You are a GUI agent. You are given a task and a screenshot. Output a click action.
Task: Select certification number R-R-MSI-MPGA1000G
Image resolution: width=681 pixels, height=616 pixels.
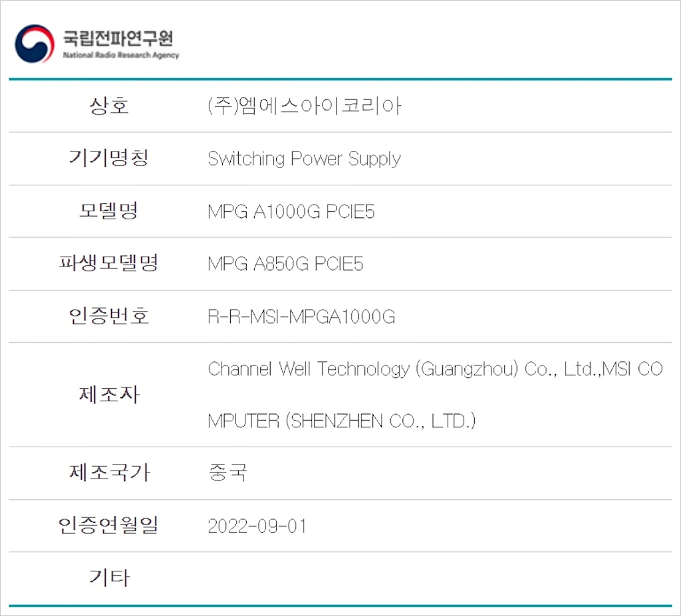point(301,317)
